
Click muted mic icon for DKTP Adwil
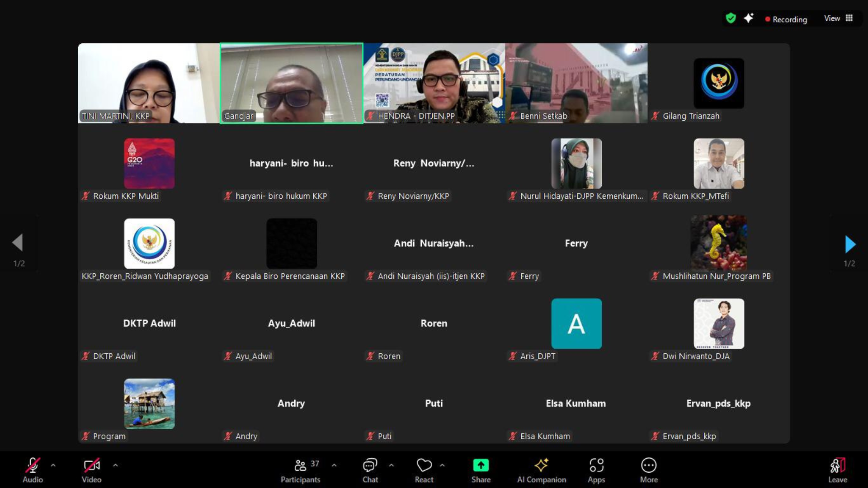[85, 356]
